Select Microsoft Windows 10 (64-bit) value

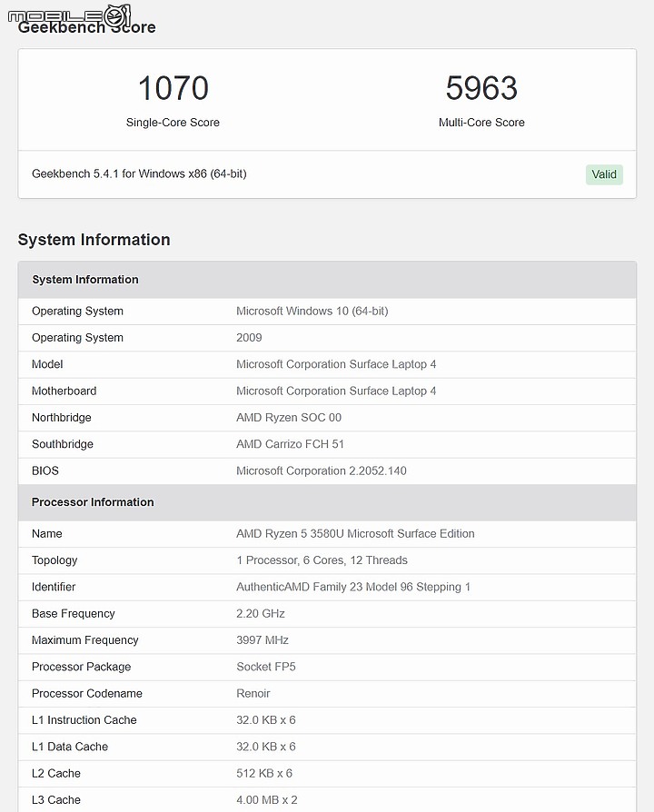[312, 312]
